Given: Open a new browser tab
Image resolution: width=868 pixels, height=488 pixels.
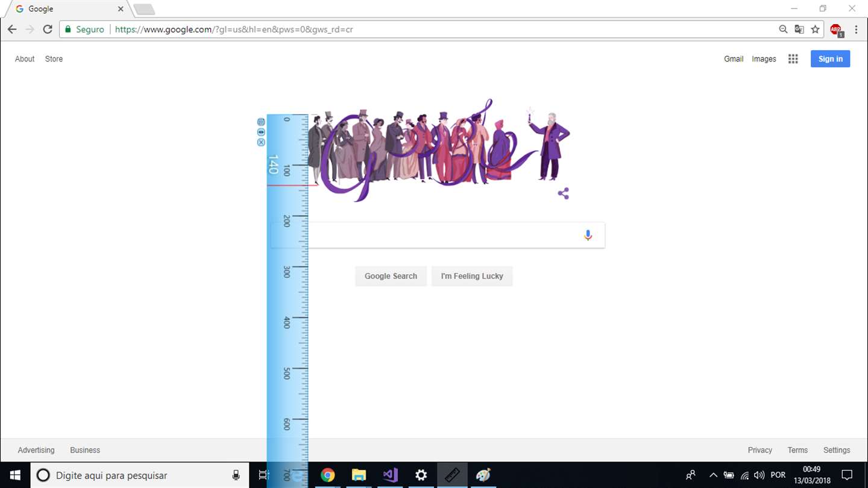Looking at the screenshot, I should point(144,9).
